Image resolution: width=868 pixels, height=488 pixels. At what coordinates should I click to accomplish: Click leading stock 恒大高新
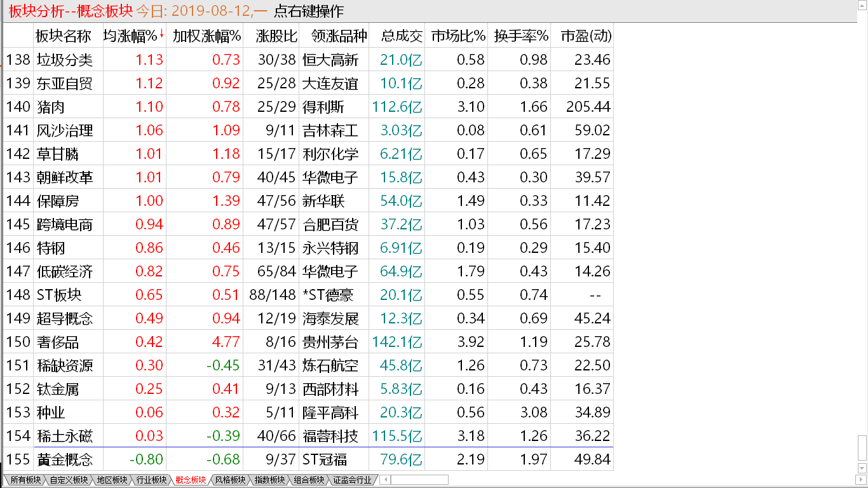330,60
